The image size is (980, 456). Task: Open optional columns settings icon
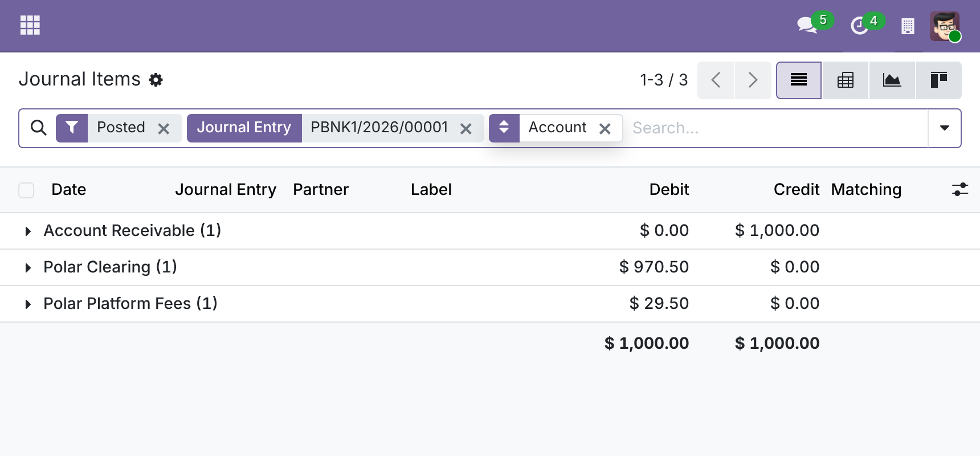point(960,189)
